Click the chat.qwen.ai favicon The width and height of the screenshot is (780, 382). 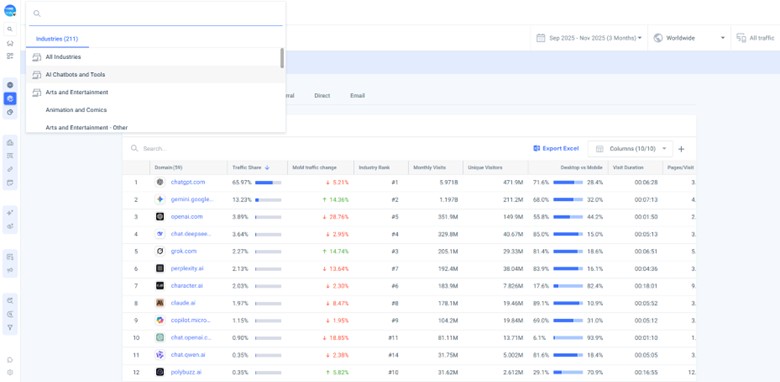(160, 355)
